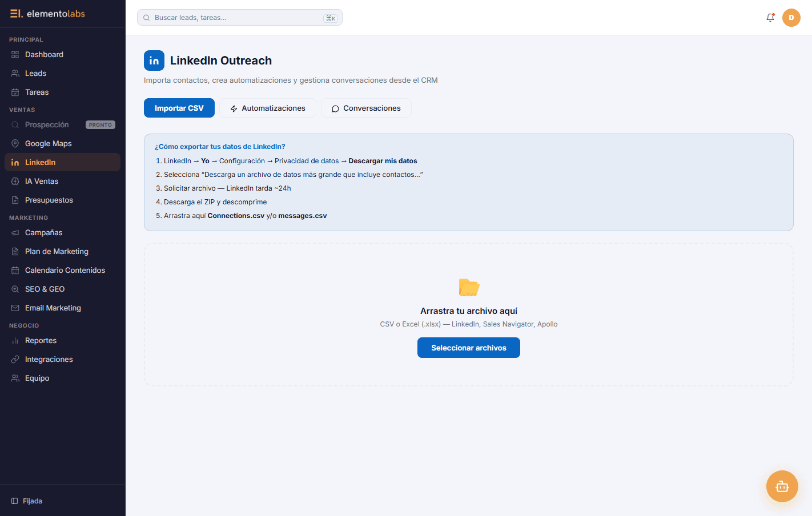Click the Equipo team icon
The image size is (812, 516).
[15, 378]
